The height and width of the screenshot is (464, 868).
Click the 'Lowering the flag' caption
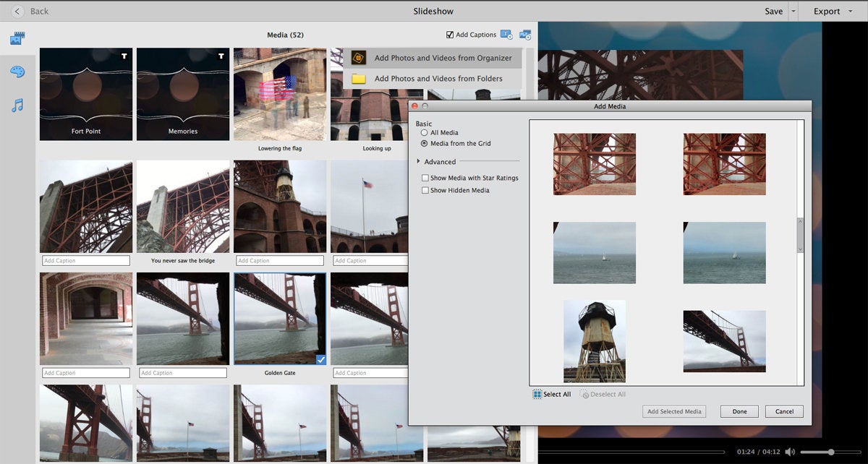click(x=280, y=149)
